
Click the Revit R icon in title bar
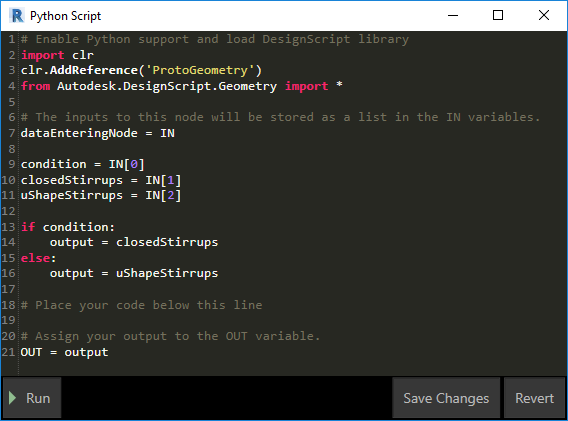coord(17,16)
